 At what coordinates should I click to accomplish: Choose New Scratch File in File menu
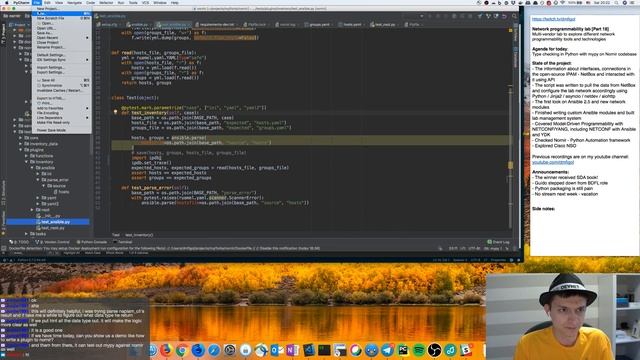pyautogui.click(x=62, y=18)
